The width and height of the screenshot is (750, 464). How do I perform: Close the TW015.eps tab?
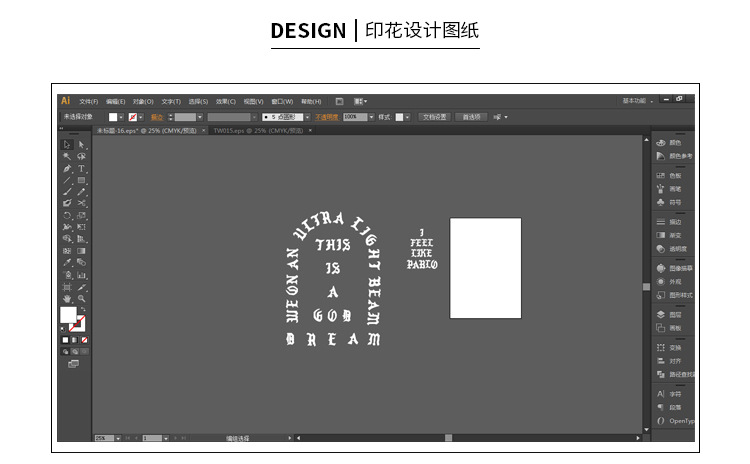click(x=310, y=131)
